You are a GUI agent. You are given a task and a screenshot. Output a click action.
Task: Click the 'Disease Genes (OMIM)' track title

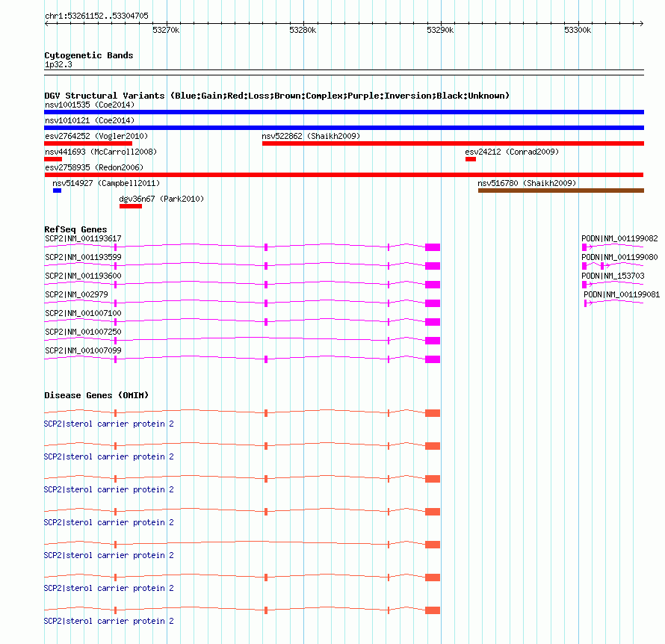[96, 395]
